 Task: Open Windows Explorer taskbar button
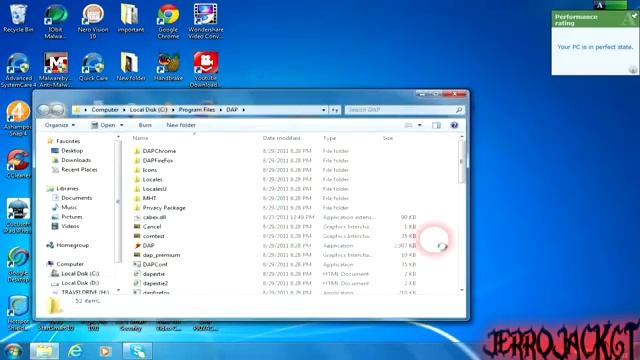click(44, 351)
